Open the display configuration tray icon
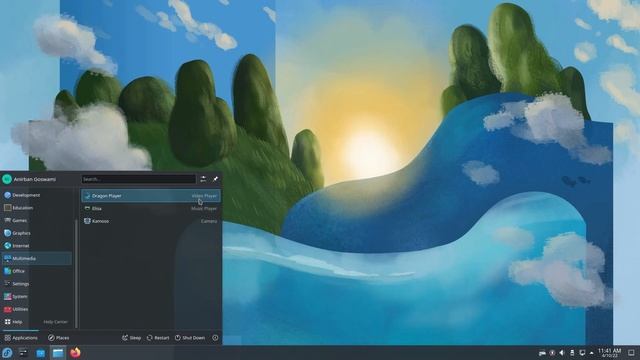This screenshot has height=360, width=640. point(582,353)
